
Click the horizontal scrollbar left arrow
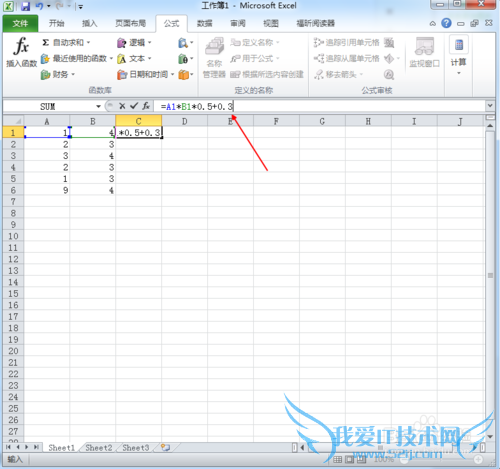(x=303, y=448)
